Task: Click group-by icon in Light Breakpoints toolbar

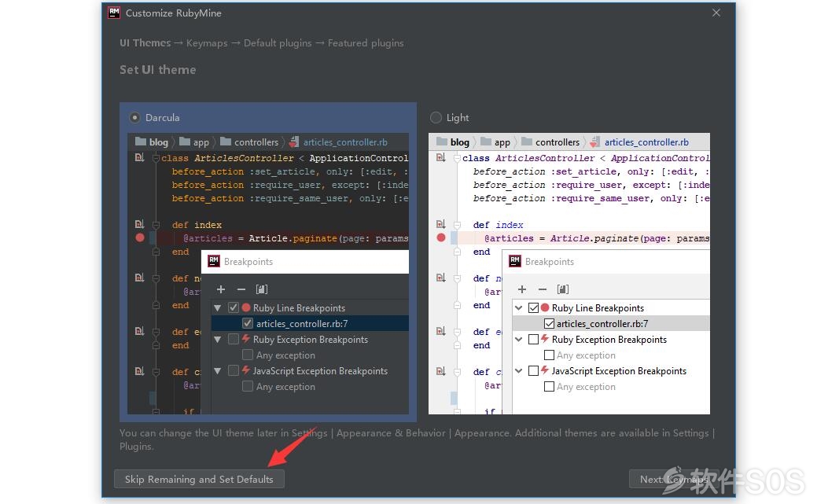Action: coord(563,289)
